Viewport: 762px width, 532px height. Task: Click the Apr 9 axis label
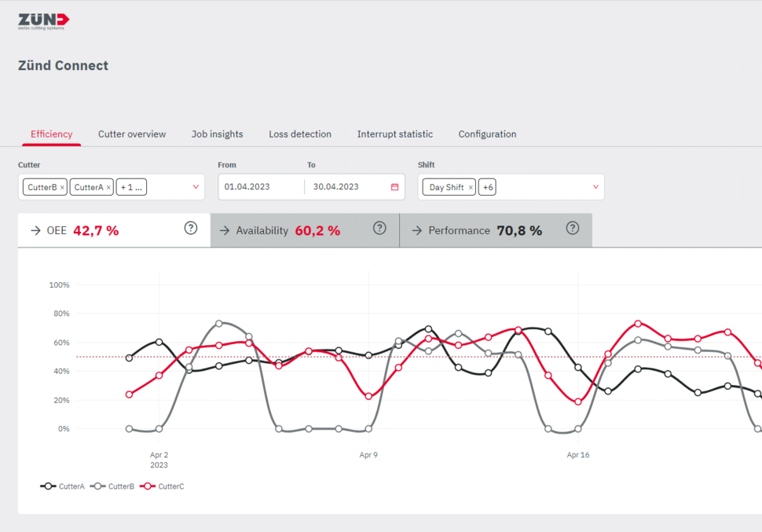pyautogui.click(x=368, y=455)
